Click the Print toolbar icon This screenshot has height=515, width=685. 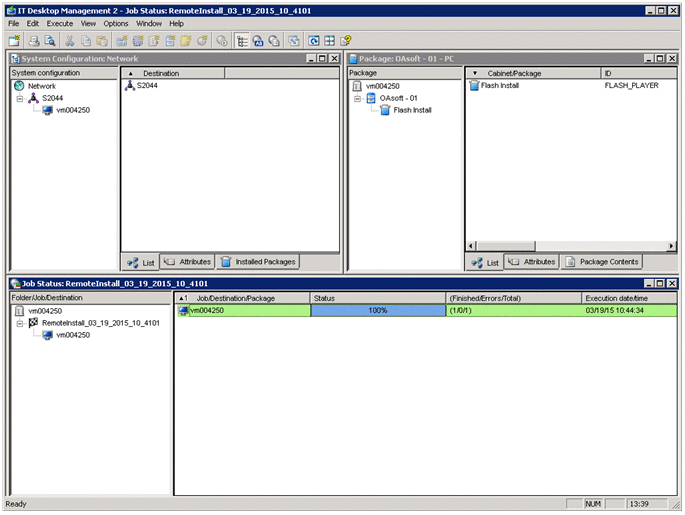coord(34,41)
